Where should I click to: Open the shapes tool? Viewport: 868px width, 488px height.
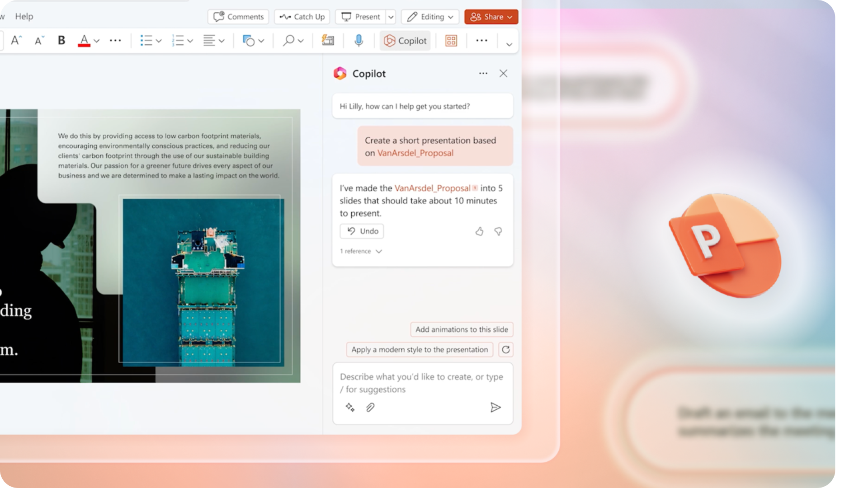coord(249,41)
